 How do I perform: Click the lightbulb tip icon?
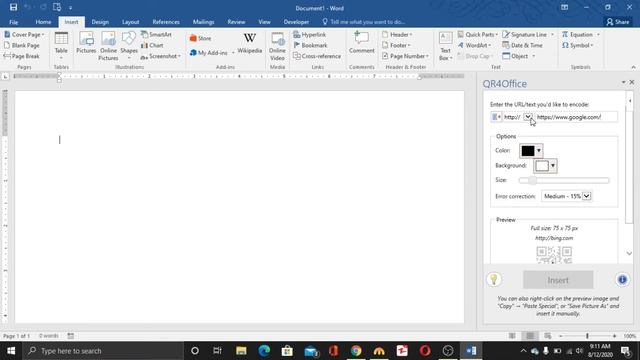tap(494, 280)
